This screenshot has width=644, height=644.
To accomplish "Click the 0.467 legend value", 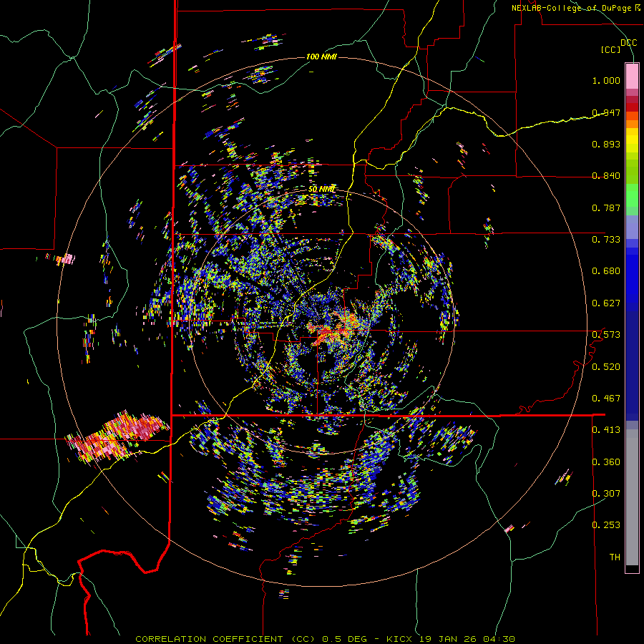I will coord(606,399).
